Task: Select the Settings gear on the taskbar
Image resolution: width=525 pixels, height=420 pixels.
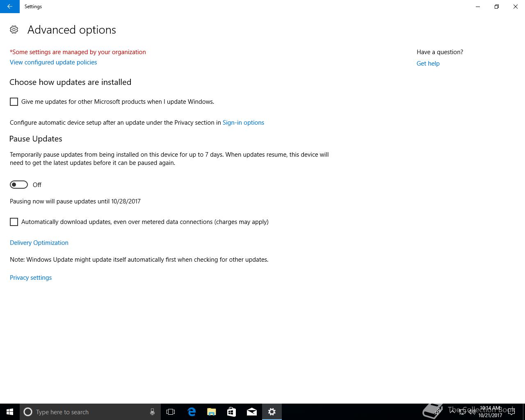Action: click(x=272, y=412)
